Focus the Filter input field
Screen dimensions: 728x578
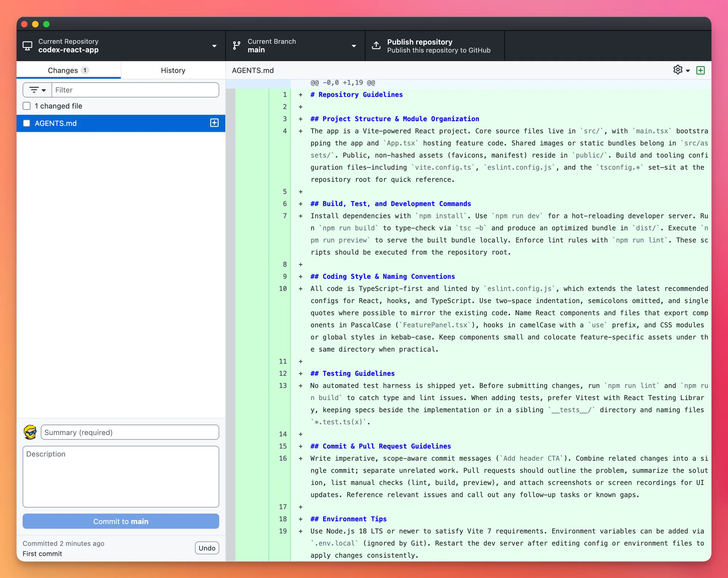tap(135, 90)
